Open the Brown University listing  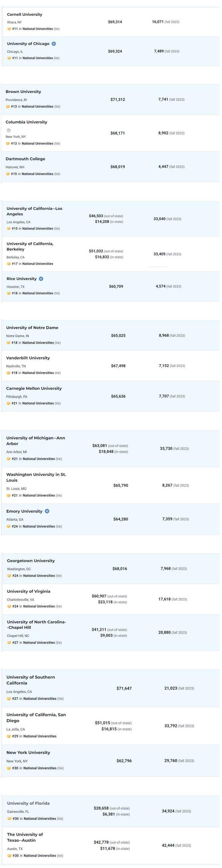click(23, 92)
